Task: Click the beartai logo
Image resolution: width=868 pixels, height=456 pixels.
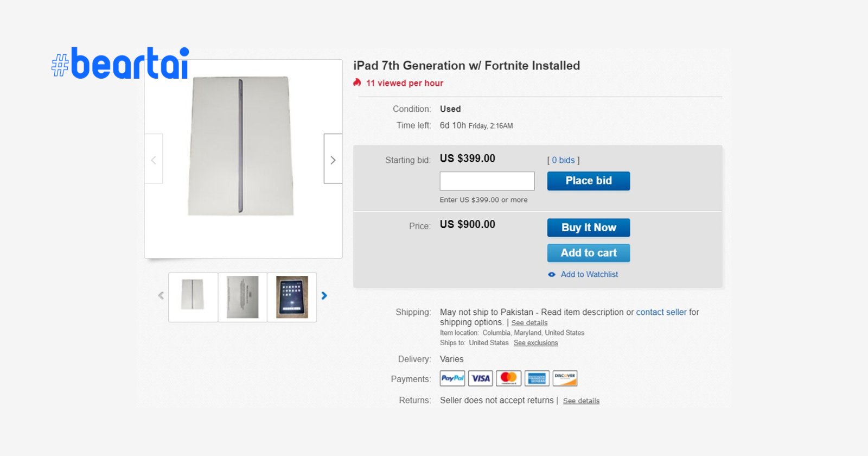Action: coord(120,64)
